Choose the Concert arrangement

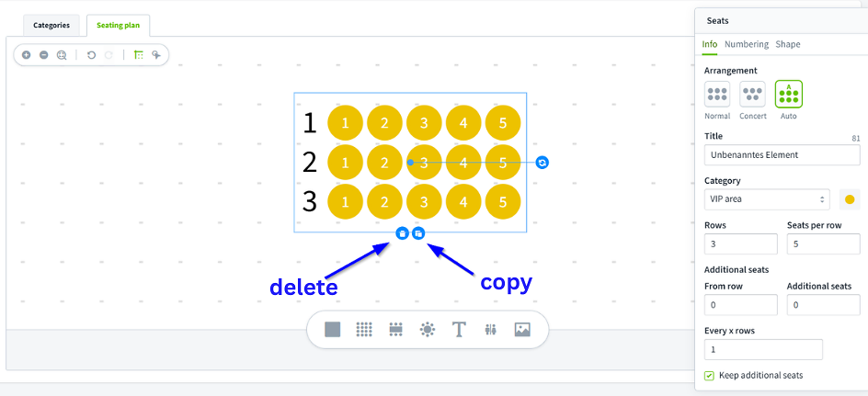(752, 94)
